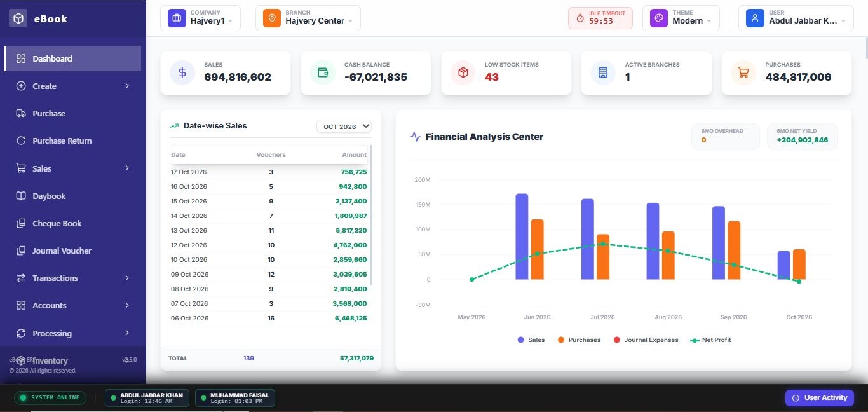Viewport: 868px width, 412px height.
Task: Click the Dashboard grid icon in sidebar
Action: [x=21, y=58]
